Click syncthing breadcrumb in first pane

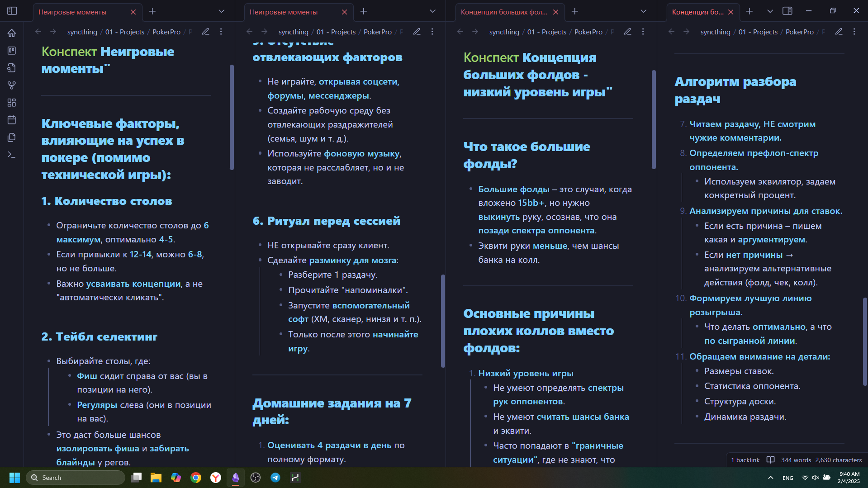pos(82,32)
